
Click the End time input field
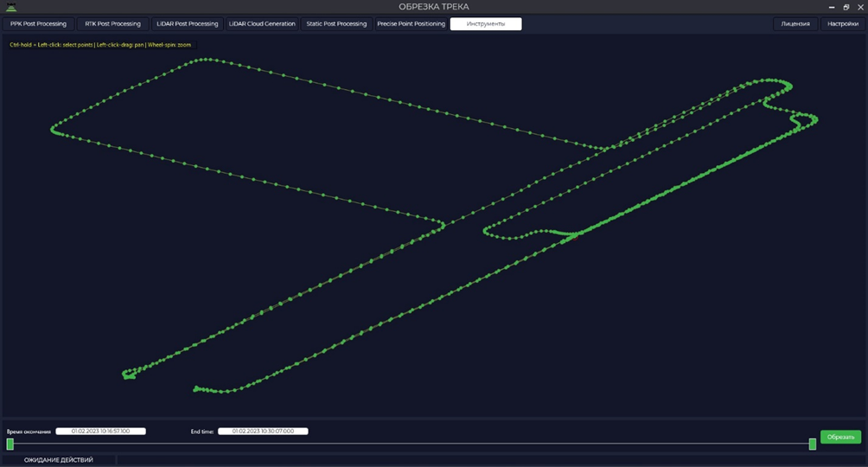[263, 431]
